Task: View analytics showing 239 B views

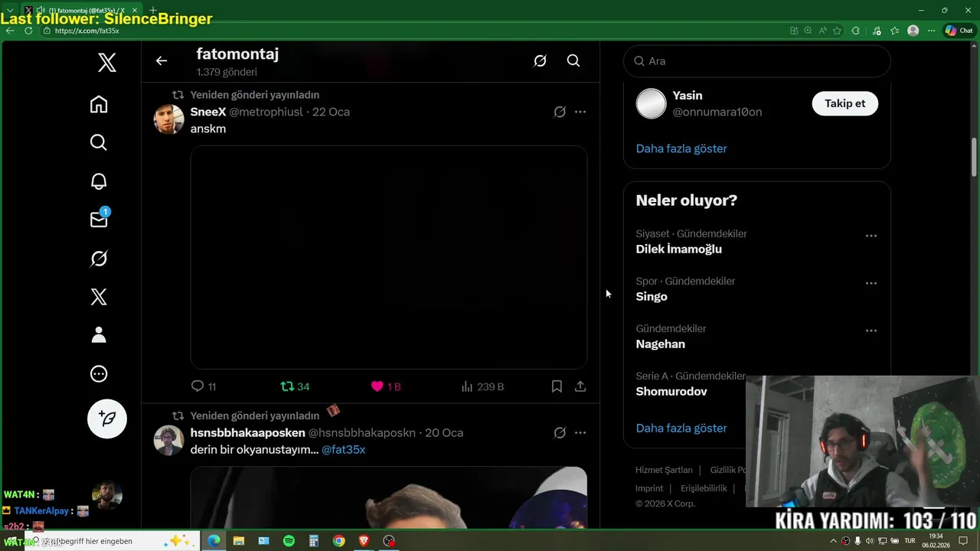Action: (482, 386)
